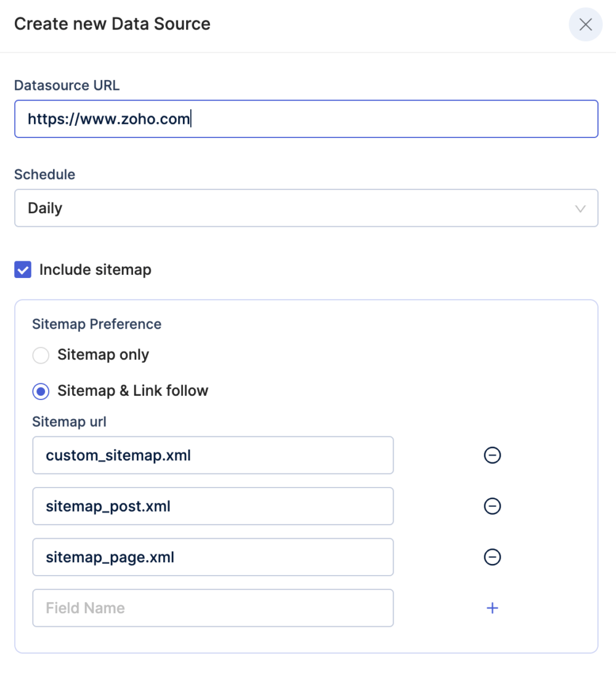The width and height of the screenshot is (616, 678).
Task: Uncheck the Include sitemap checkbox
Action: click(x=23, y=270)
